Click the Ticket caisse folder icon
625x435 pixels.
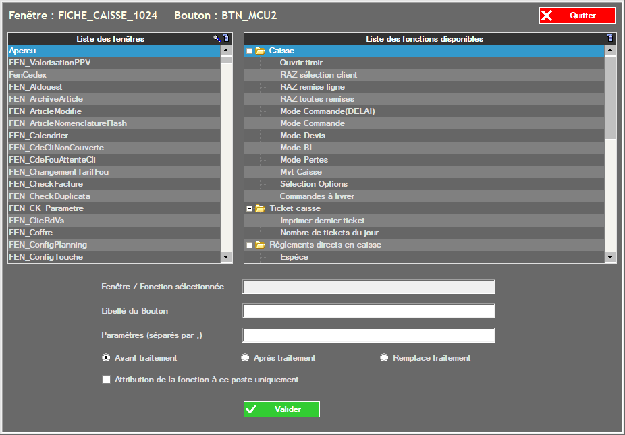(260, 208)
